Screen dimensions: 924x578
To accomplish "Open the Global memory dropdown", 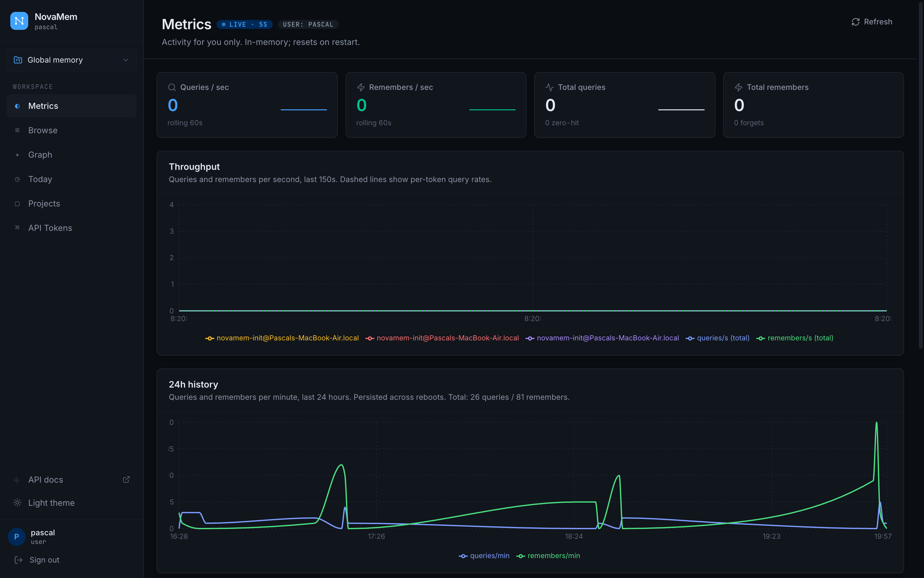I will coord(72,60).
